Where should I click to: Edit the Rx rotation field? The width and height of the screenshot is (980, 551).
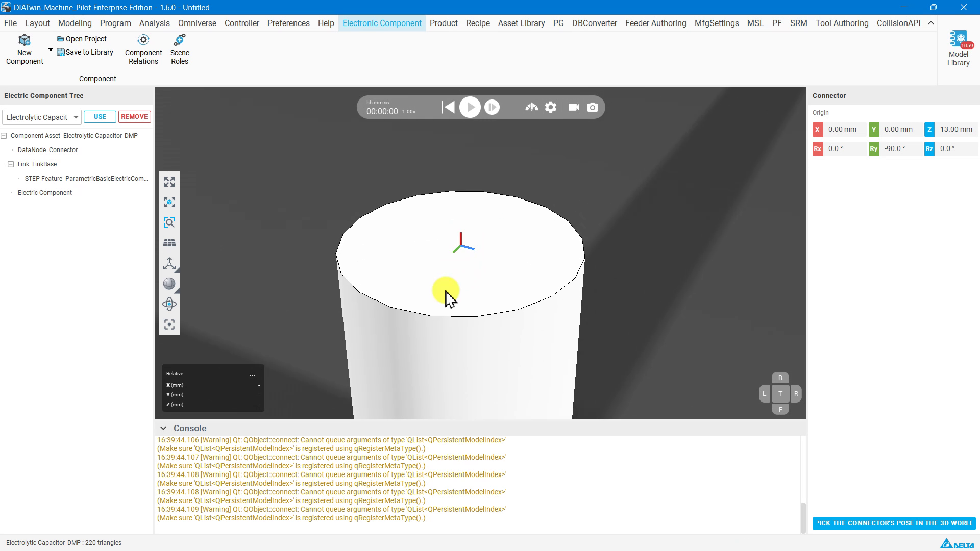(x=845, y=148)
